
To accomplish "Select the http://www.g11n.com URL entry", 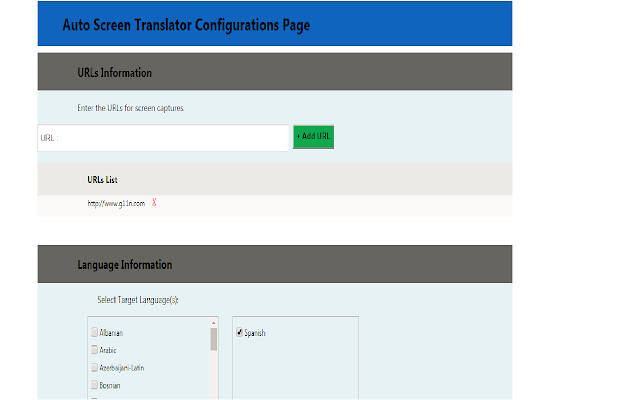I will pyautogui.click(x=116, y=203).
